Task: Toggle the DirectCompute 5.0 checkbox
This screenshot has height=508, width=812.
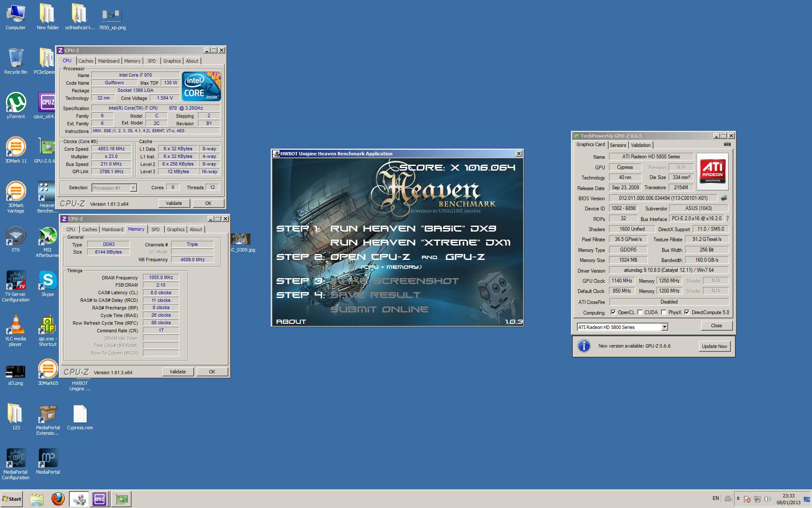Action: point(687,312)
